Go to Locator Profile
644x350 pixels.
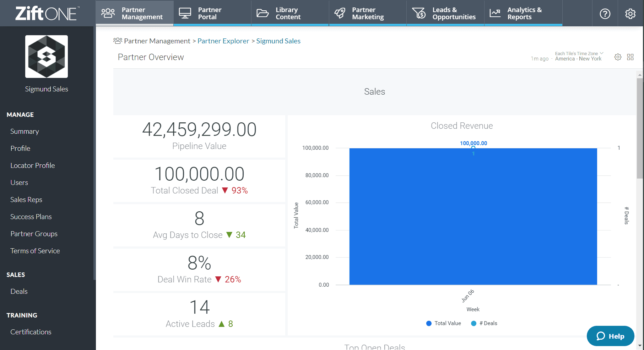tap(33, 165)
